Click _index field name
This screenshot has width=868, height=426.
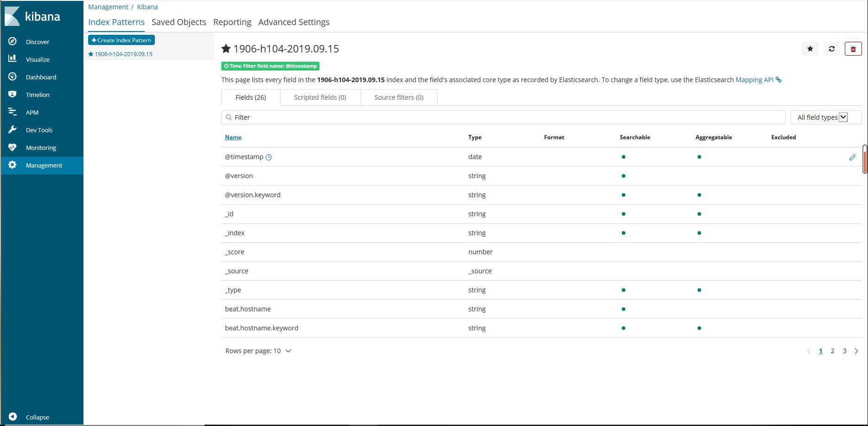click(235, 233)
